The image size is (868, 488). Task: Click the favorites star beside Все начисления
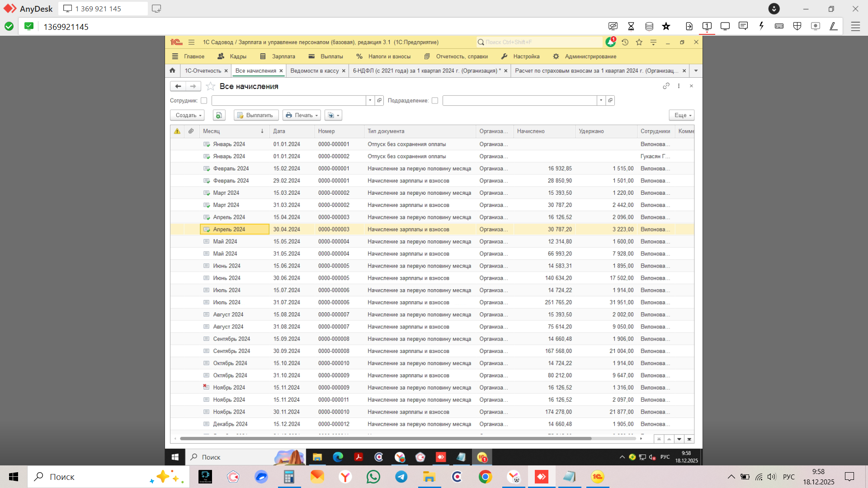point(210,86)
